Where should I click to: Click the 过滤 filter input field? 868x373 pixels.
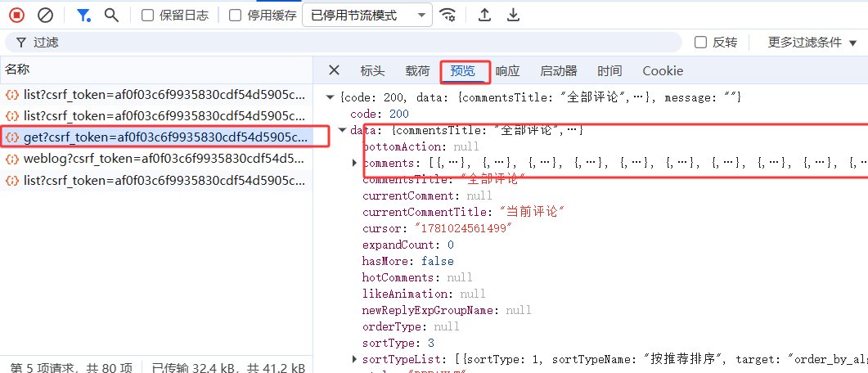(x=344, y=42)
